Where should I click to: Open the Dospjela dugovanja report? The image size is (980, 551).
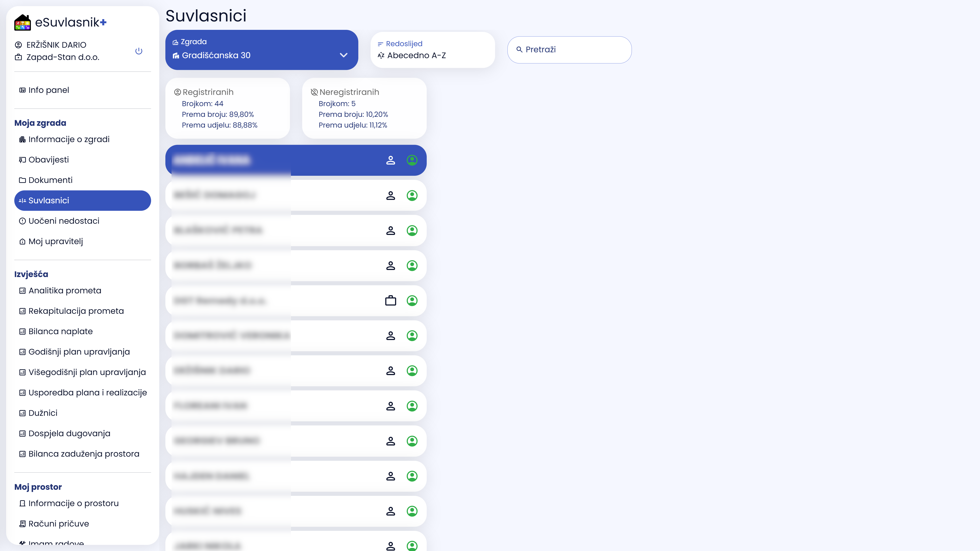(82, 433)
